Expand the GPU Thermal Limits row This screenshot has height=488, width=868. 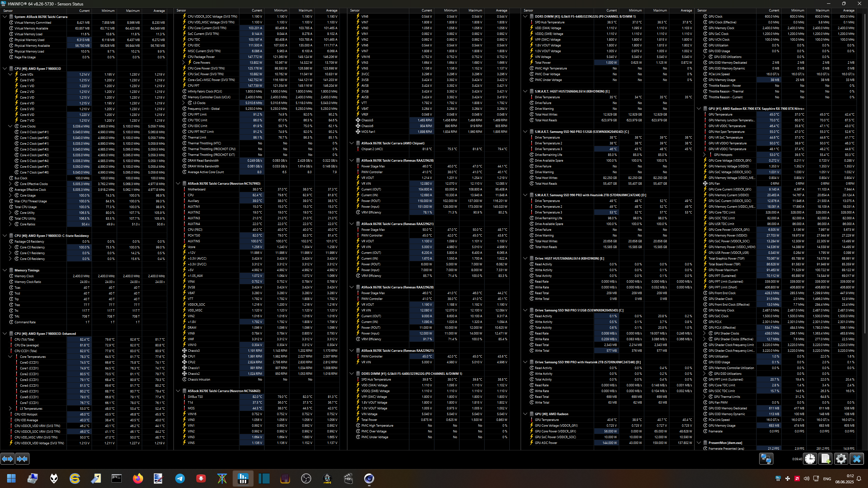click(704, 397)
